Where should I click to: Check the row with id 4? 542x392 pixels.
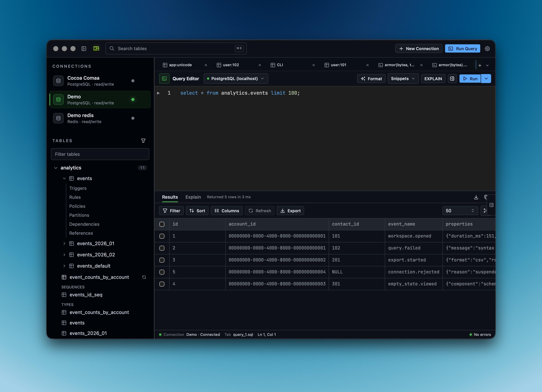[162, 284]
